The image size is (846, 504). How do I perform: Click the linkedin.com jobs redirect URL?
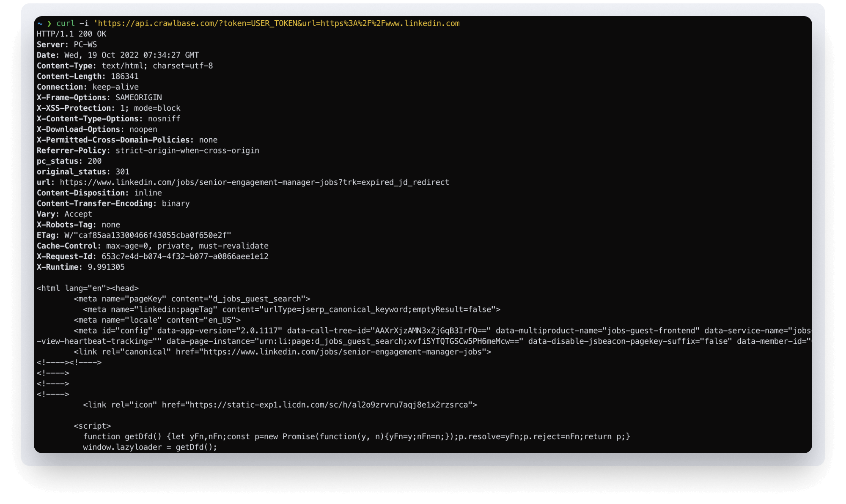(x=253, y=182)
